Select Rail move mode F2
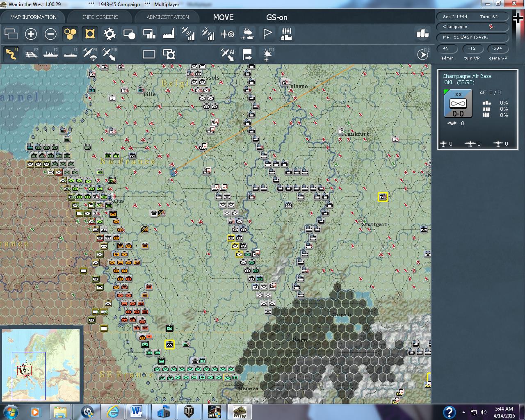The height and width of the screenshot is (420, 525). (x=31, y=54)
